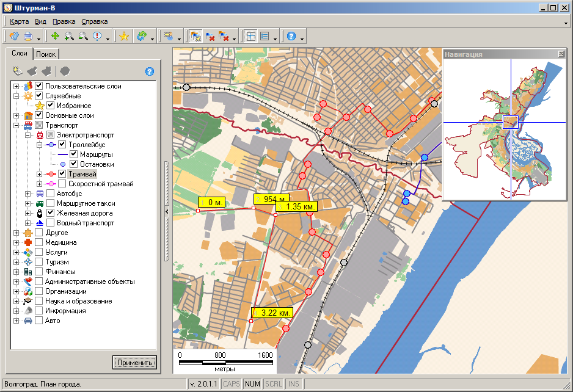This screenshot has height=392, width=573.
Task: Click the blue help icon in toolbar
Action: pos(291,36)
